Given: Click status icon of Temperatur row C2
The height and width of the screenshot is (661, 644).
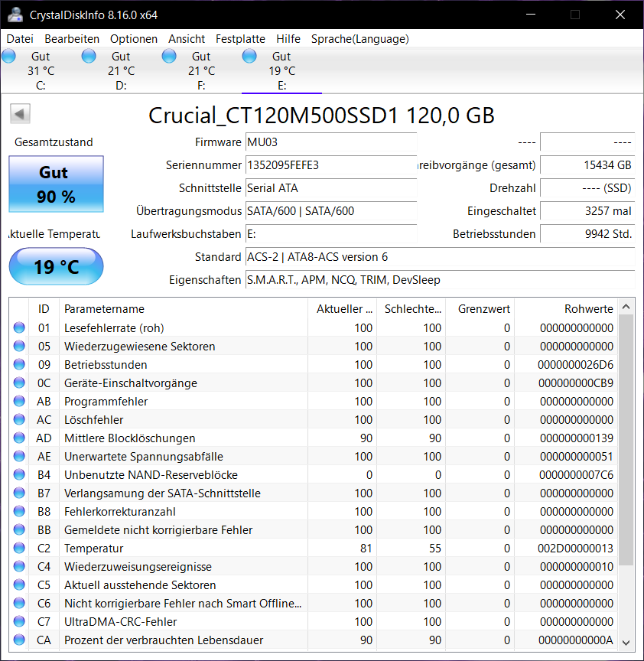Looking at the screenshot, I should coord(19,548).
